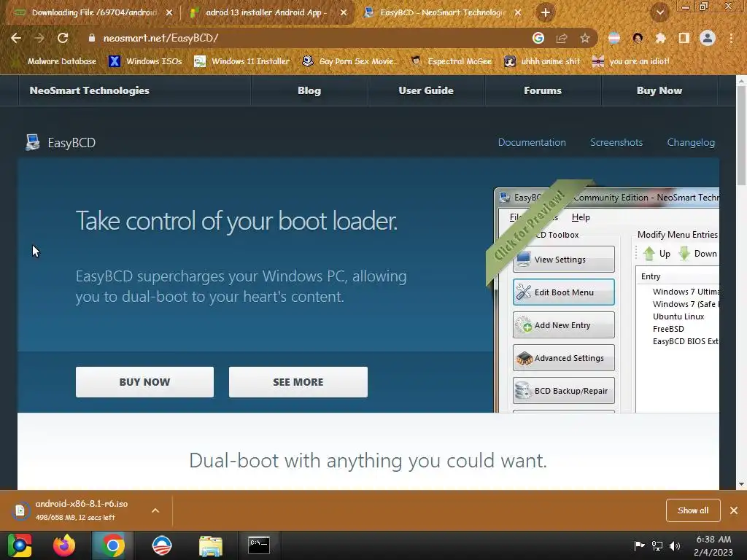Click Add New Entry in preview
The width and height of the screenshot is (747, 560).
564,325
